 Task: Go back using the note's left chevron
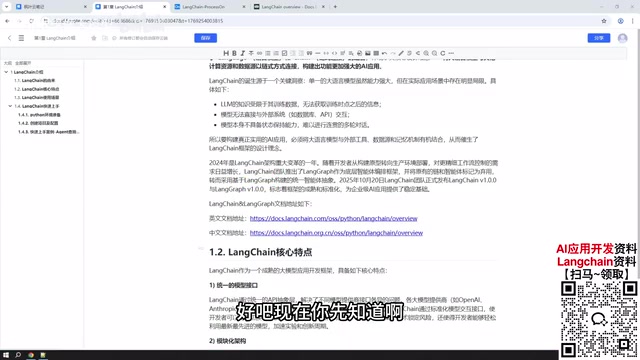(x=9, y=38)
